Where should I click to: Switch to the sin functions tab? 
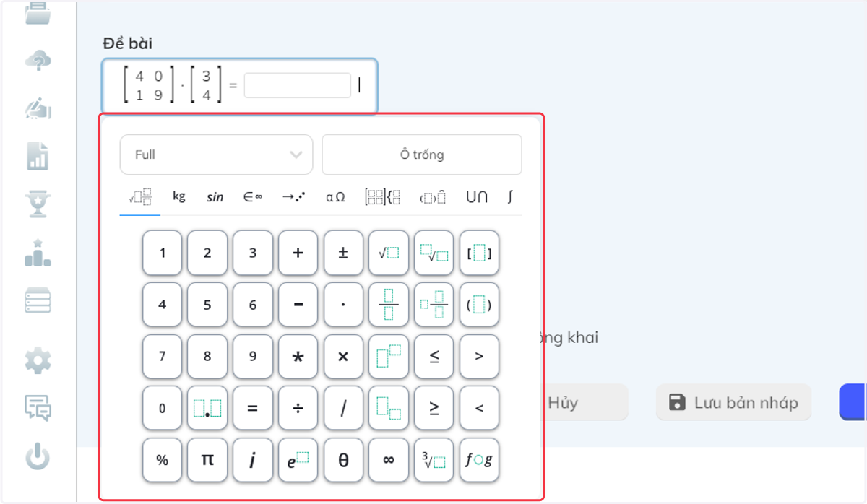pos(215,196)
